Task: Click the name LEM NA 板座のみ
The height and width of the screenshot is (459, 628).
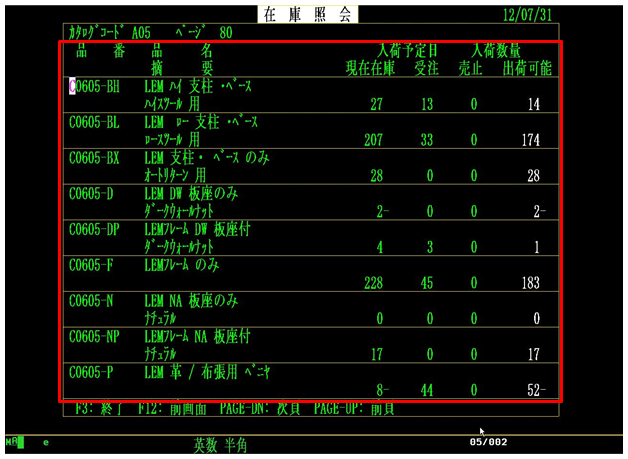Action: [x=191, y=301]
